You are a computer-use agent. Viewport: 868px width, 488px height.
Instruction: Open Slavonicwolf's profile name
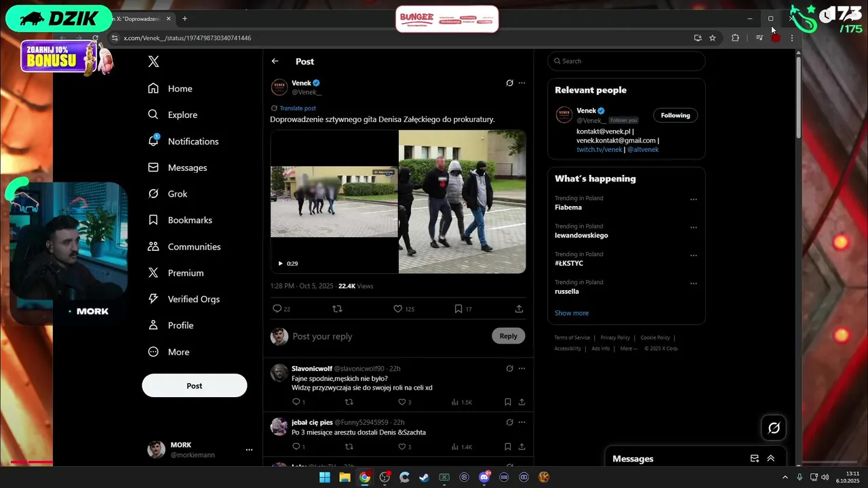coord(312,369)
